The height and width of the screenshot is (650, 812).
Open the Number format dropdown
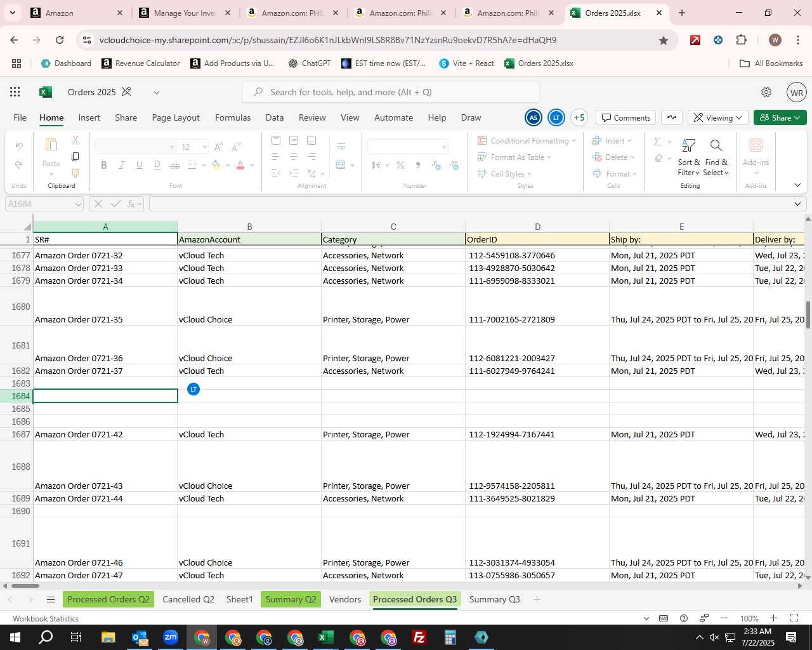(x=444, y=147)
